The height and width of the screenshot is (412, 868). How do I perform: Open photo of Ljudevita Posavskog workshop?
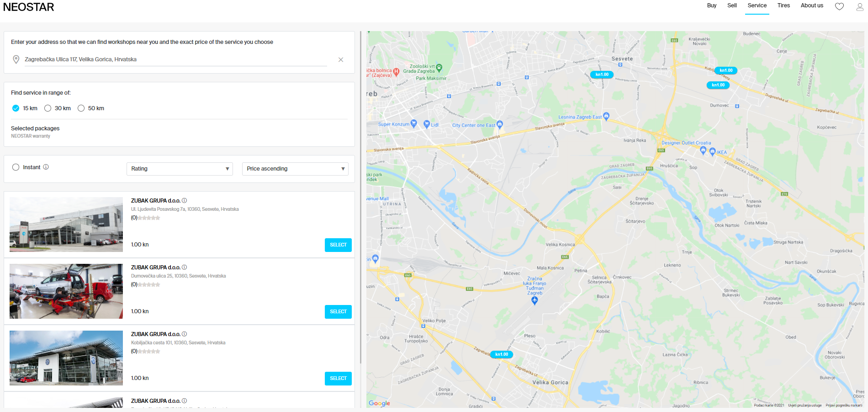point(66,225)
